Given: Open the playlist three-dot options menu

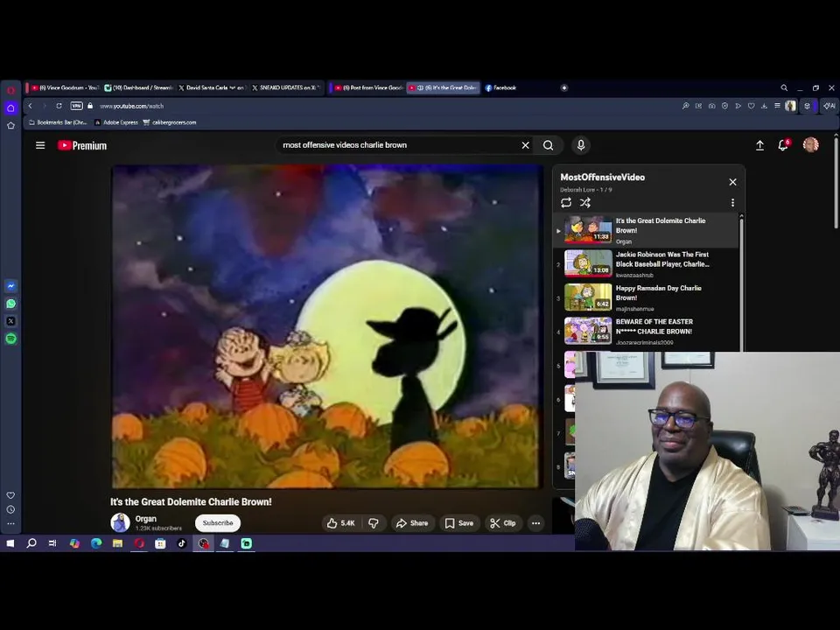Looking at the screenshot, I should click(x=733, y=202).
